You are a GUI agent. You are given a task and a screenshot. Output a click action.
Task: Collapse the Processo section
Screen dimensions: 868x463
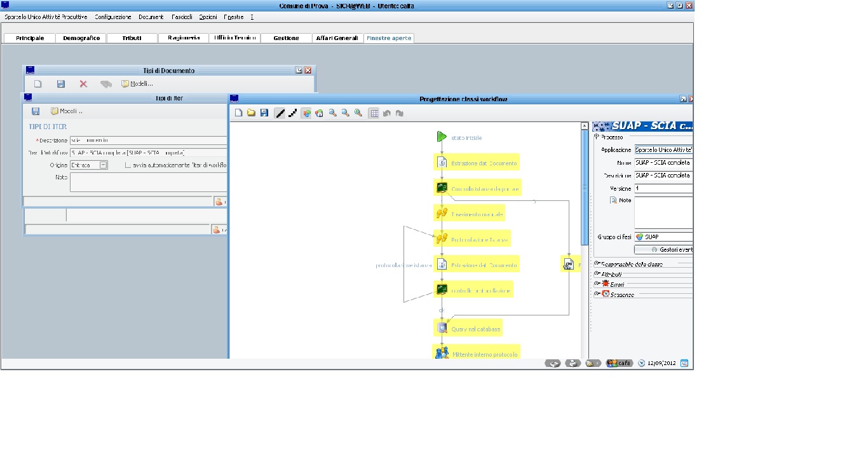[596, 137]
